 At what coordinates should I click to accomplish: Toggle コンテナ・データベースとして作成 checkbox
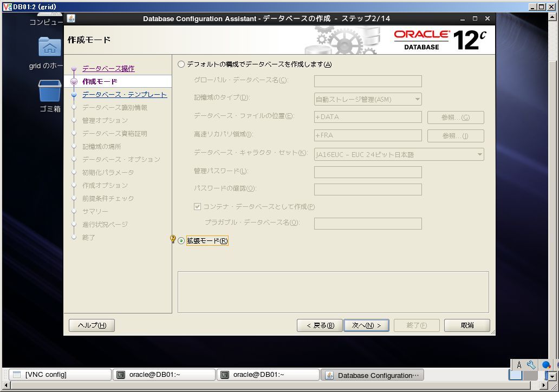197,206
